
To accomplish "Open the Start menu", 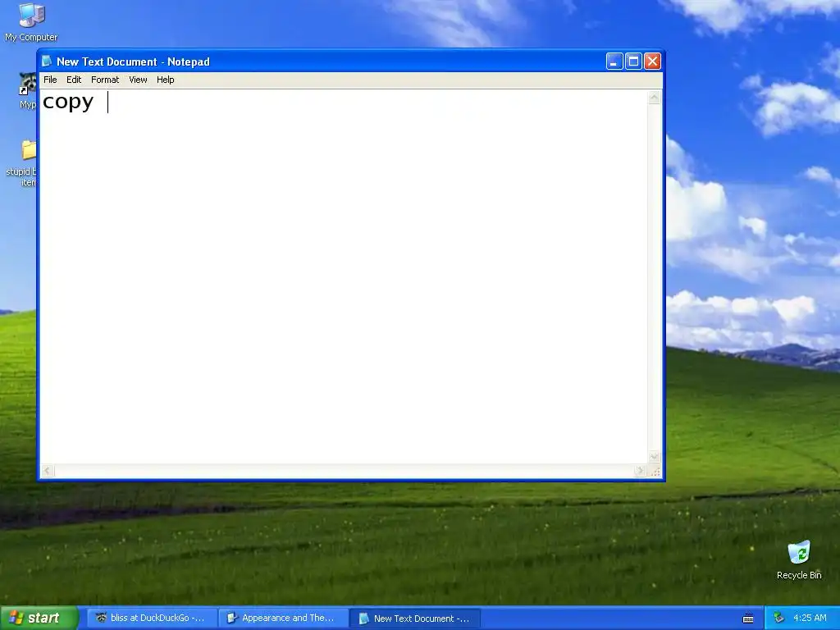I will tap(39, 619).
